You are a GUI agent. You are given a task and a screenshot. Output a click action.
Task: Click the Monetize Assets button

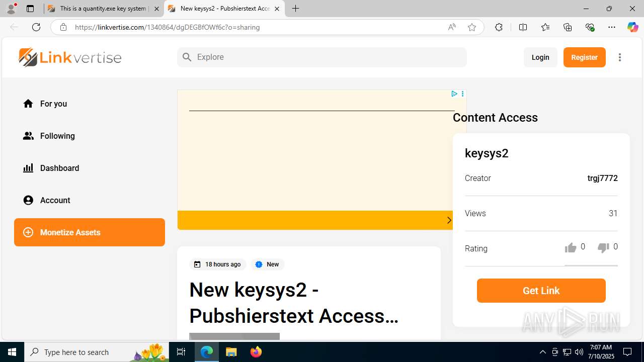click(x=90, y=232)
